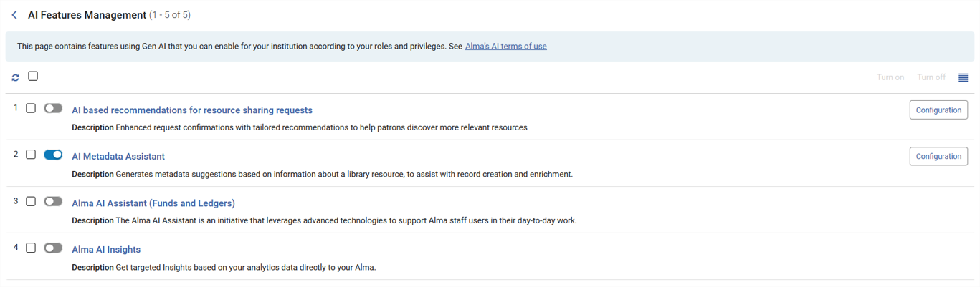Select checkbox for AI Metadata Assistant row
Image resolution: width=980 pixels, height=287 pixels.
[x=31, y=155]
